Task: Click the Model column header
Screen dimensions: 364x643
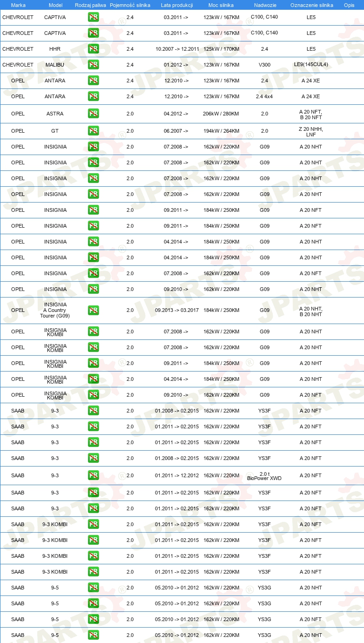Action: point(55,5)
